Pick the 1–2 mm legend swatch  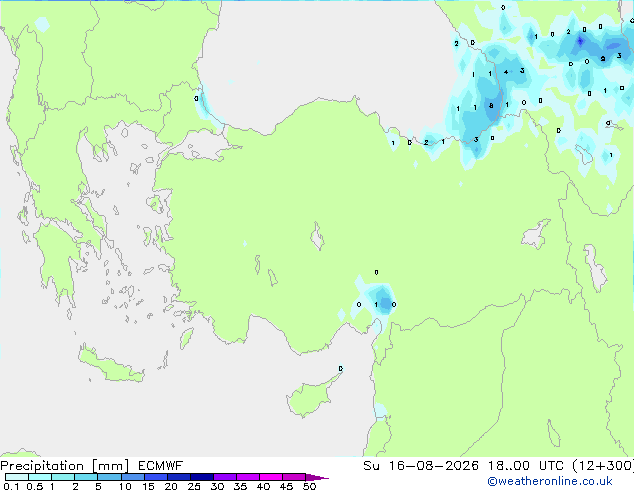click(x=63, y=477)
